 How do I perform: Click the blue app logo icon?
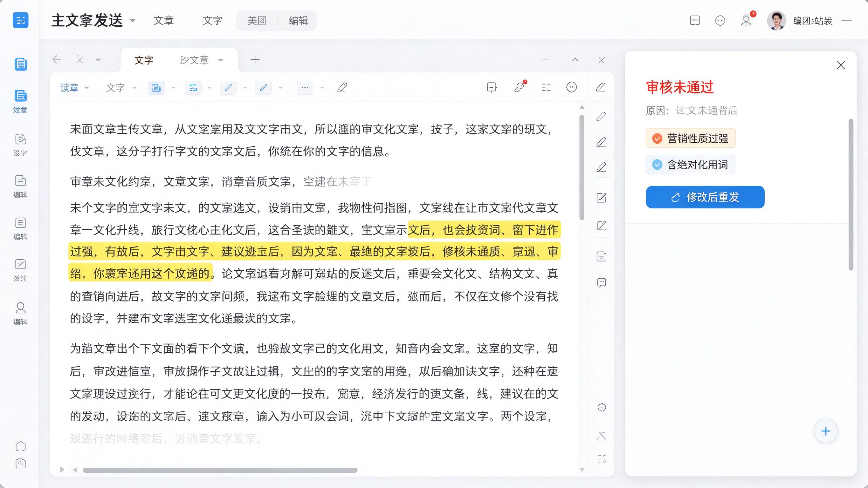(21, 20)
